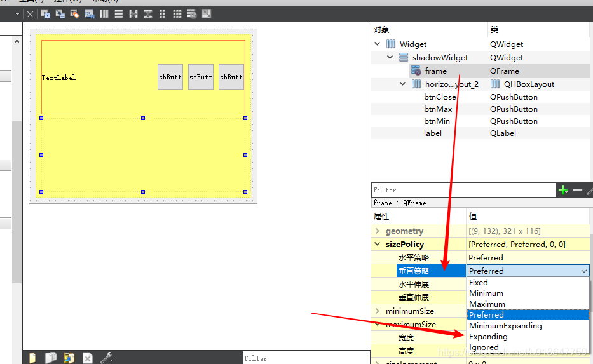Select the 高度 property row
Image resolution: width=593 pixels, height=364 pixels.
pyautogui.click(x=419, y=351)
